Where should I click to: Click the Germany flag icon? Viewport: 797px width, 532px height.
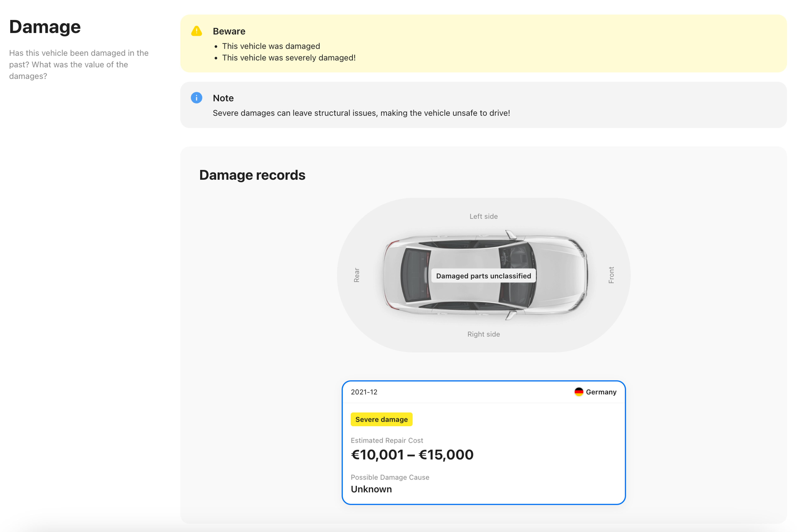pyautogui.click(x=579, y=392)
